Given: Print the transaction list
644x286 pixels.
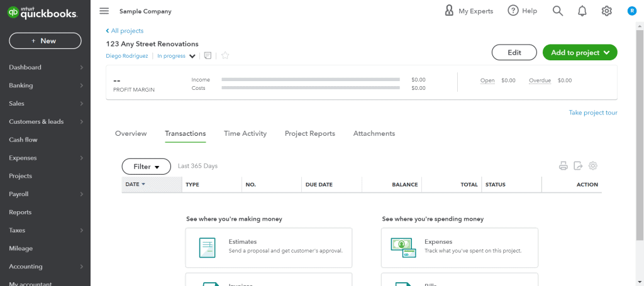Looking at the screenshot, I should tap(563, 166).
